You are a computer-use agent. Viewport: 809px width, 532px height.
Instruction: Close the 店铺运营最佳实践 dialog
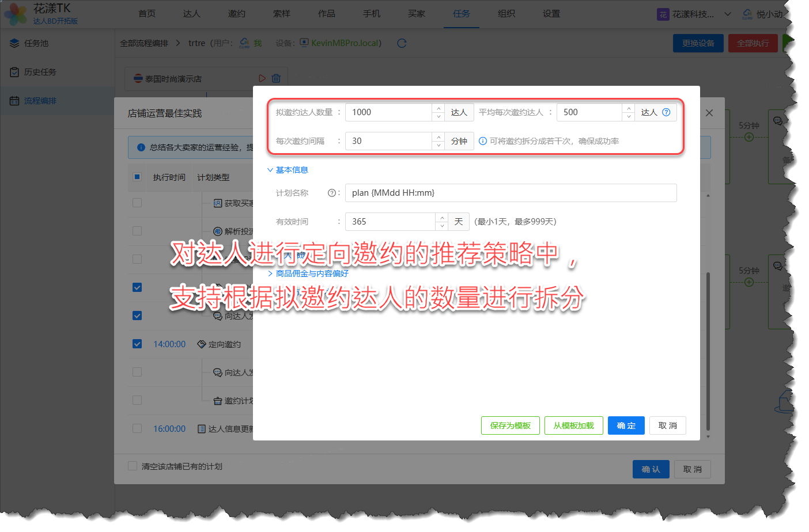click(709, 113)
